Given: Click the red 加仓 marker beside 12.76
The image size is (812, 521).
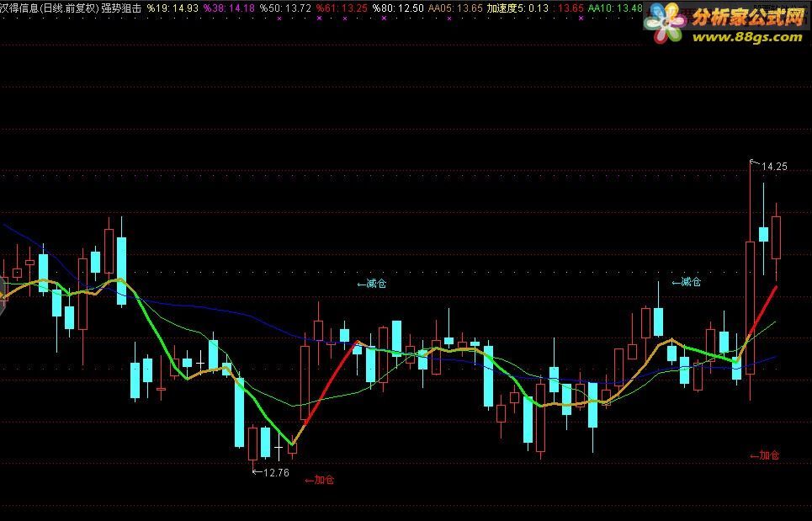Looking at the screenshot, I should coord(320,480).
